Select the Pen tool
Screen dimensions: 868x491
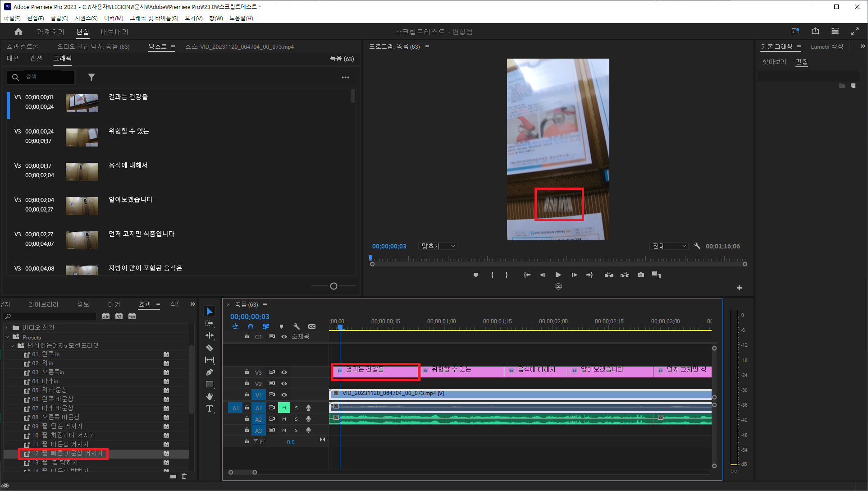coord(210,372)
